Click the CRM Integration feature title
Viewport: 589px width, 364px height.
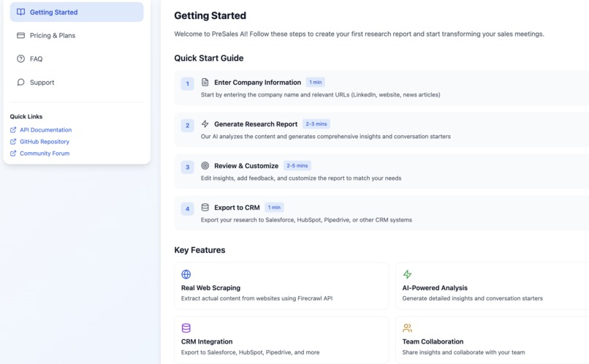point(207,341)
